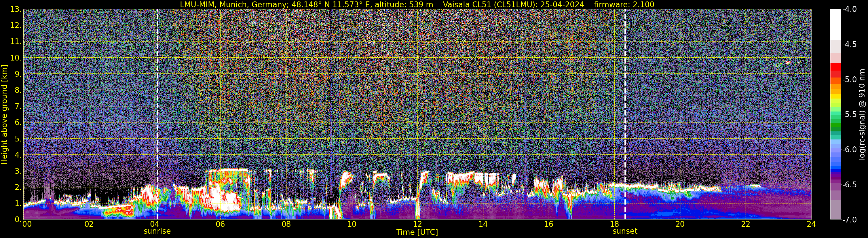Click the '6.' height axis tick label
The image size is (868, 238).
(x=18, y=122)
